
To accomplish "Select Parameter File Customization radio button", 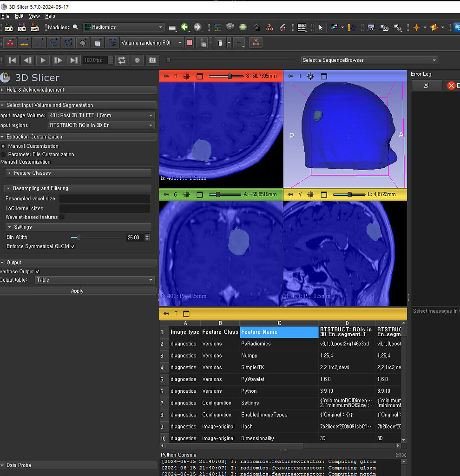I will click(4, 154).
